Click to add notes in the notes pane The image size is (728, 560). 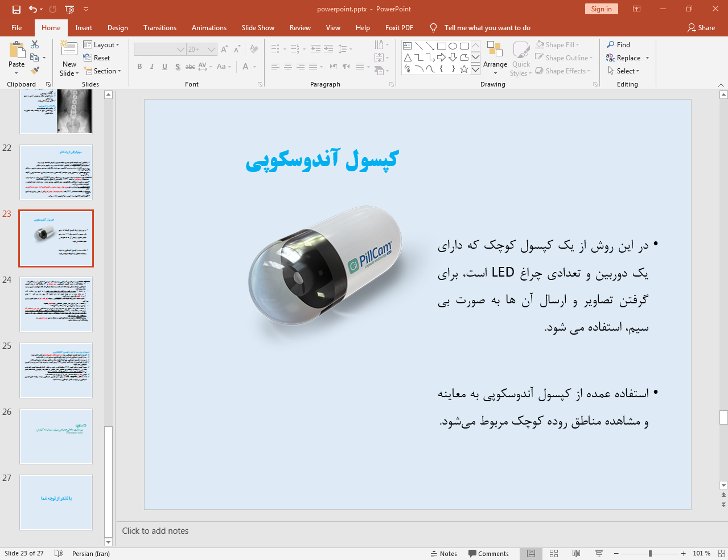tap(155, 531)
